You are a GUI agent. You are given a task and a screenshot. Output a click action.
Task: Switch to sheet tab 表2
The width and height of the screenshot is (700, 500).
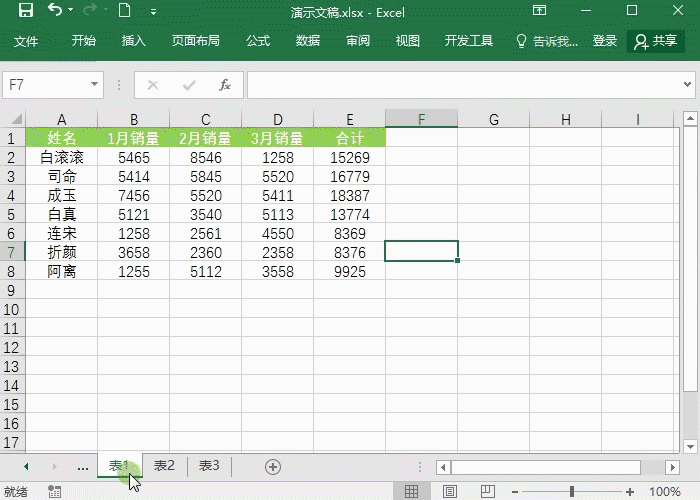pyautogui.click(x=164, y=466)
